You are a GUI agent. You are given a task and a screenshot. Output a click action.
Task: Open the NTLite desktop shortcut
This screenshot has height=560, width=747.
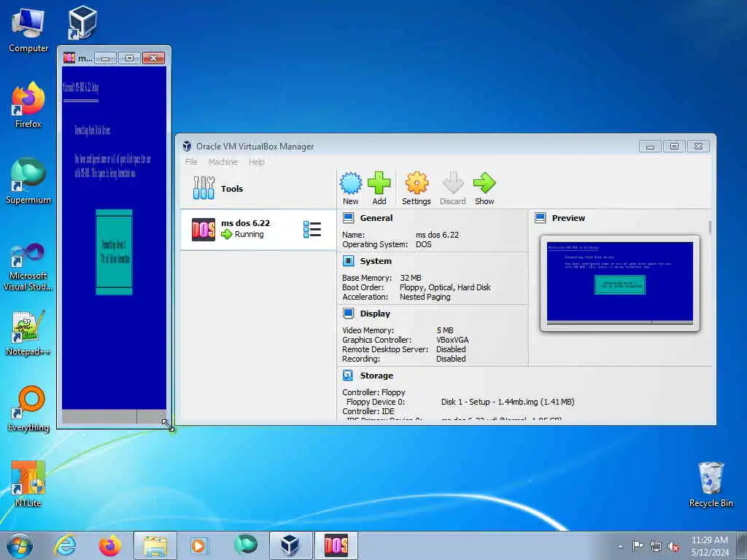point(28,484)
